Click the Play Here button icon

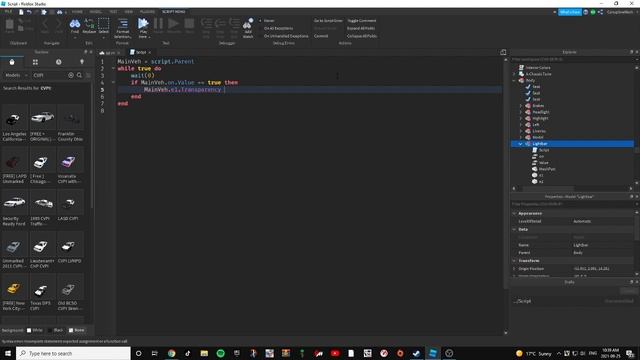[143, 24]
